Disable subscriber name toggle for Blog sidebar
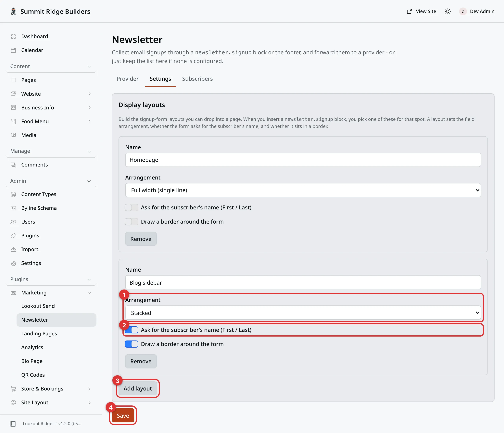The height and width of the screenshot is (433, 504). pyautogui.click(x=131, y=330)
